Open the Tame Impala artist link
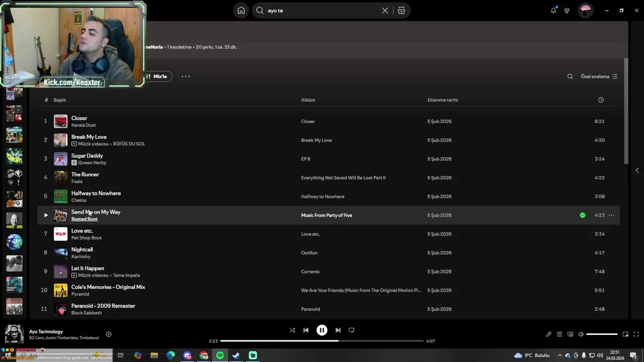 126,276
